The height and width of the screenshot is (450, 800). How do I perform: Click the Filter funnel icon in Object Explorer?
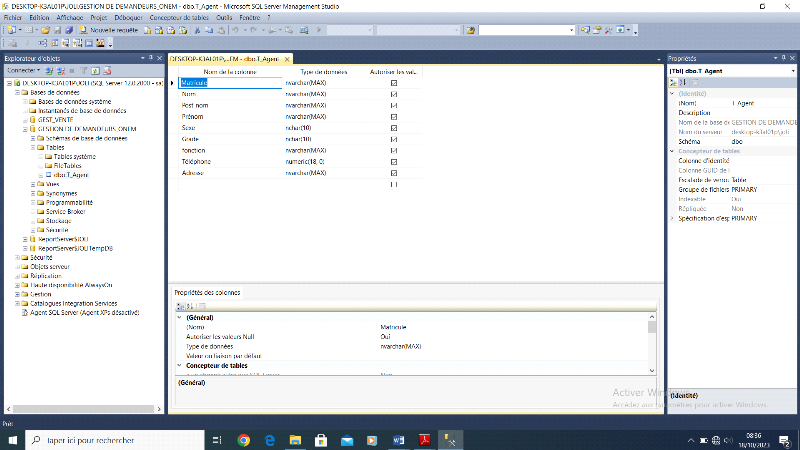coord(84,70)
